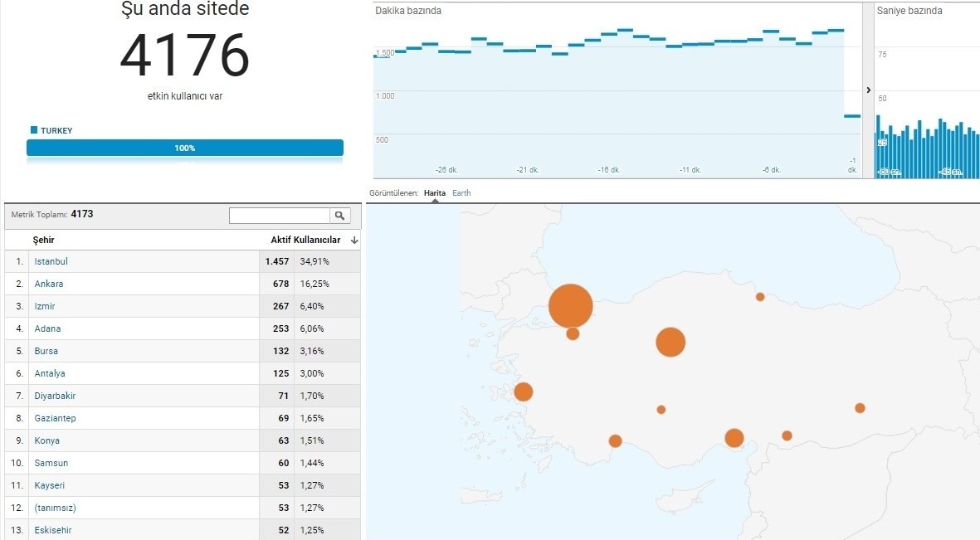Open the Adana city link

coord(47,328)
